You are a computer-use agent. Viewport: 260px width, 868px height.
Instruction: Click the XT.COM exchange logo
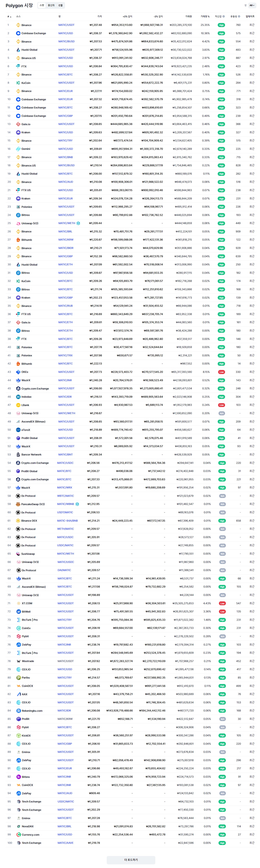tap(18, 603)
